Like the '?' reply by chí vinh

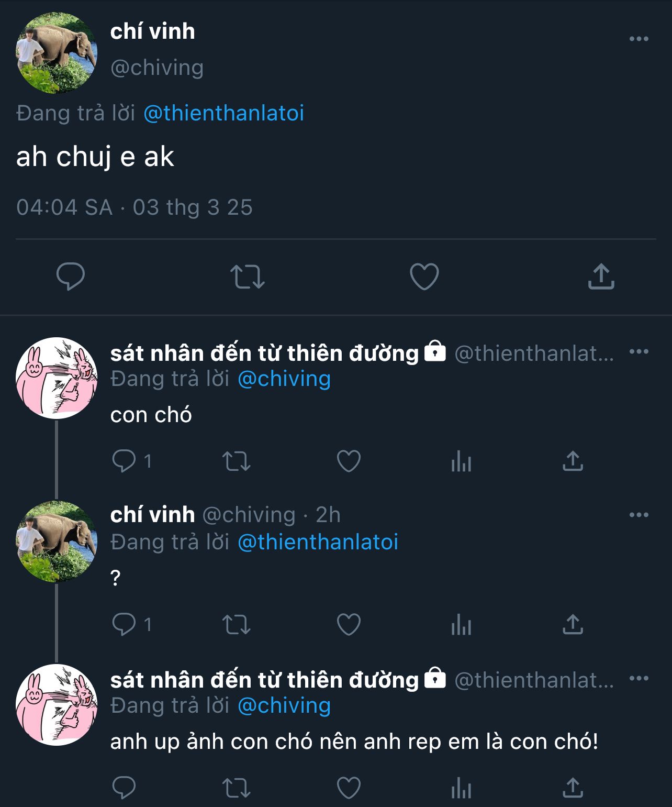coord(349,625)
